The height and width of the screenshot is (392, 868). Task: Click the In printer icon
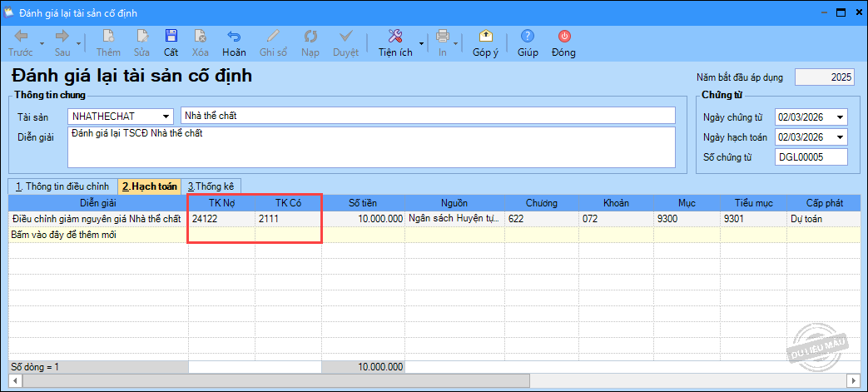click(443, 37)
